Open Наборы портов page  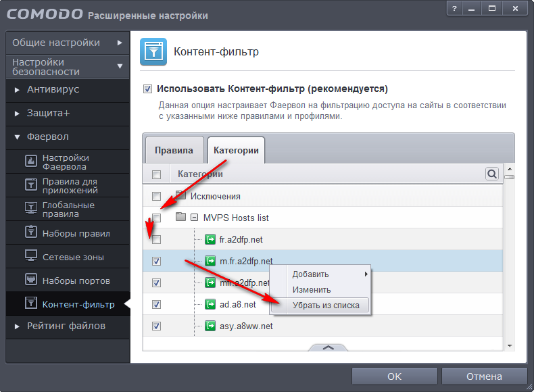coord(68,280)
